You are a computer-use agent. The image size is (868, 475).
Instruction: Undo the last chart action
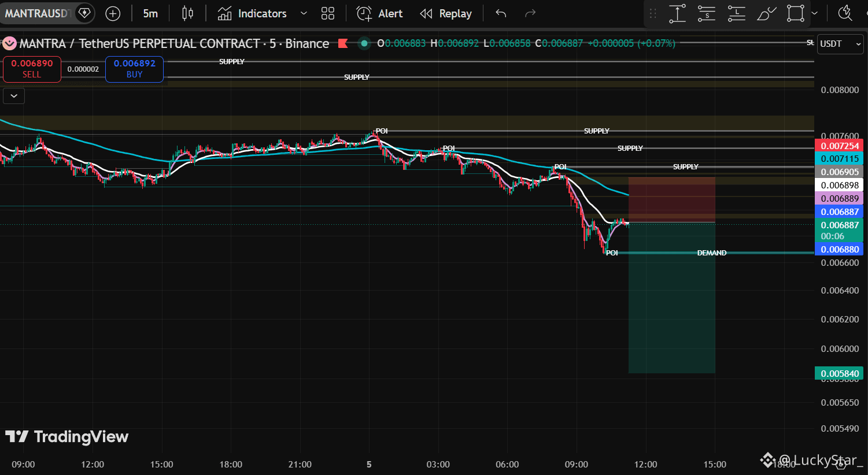[x=501, y=13]
